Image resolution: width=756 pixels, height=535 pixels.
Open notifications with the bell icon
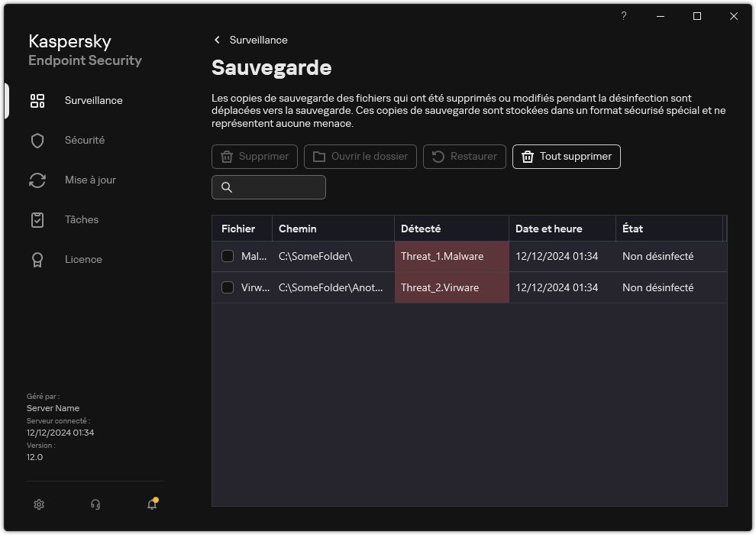[151, 504]
